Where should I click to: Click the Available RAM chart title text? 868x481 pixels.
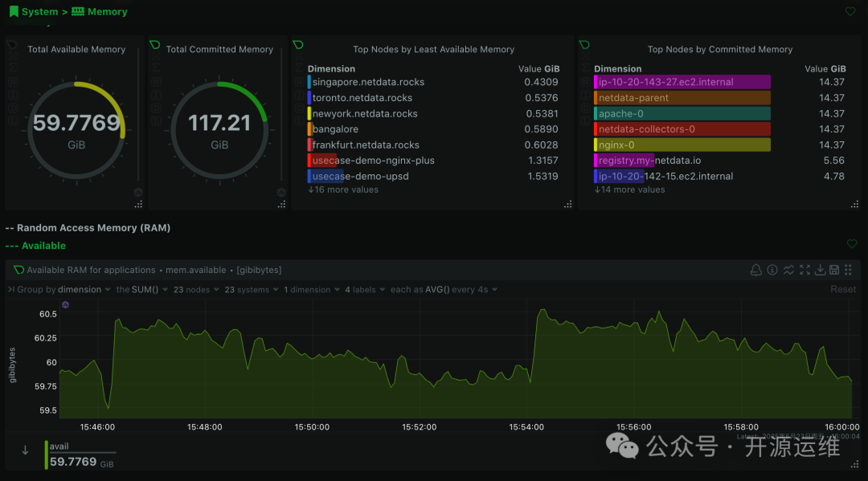coord(92,270)
